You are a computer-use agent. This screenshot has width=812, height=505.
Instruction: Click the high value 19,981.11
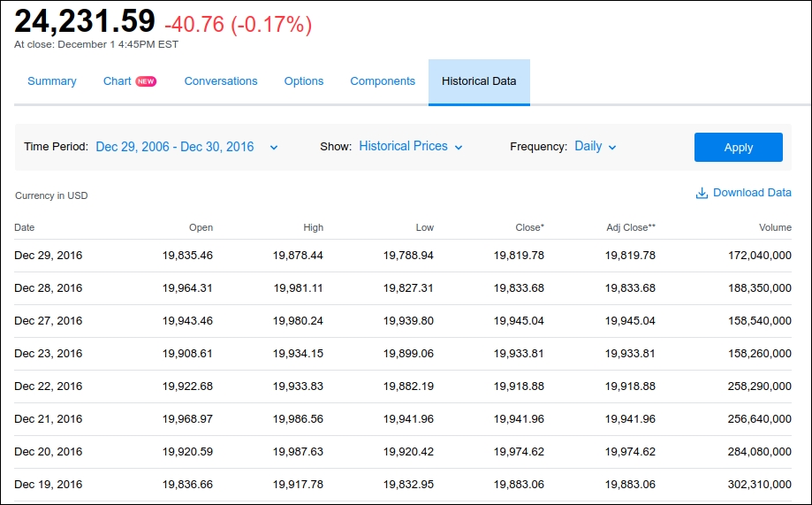[x=299, y=288]
